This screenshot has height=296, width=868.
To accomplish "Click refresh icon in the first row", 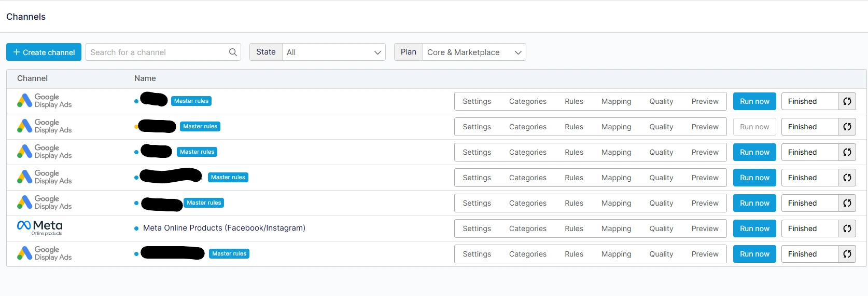I will 847,101.
